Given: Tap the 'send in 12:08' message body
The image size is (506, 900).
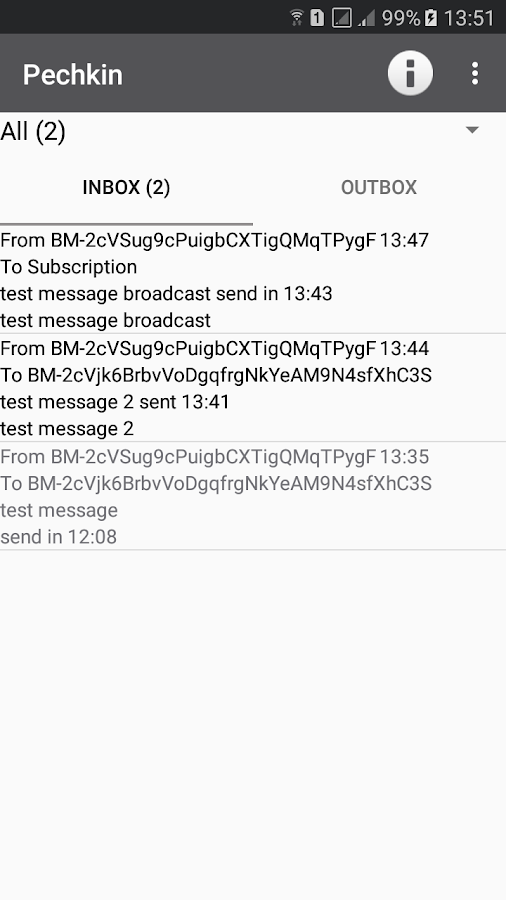Looking at the screenshot, I should click(59, 537).
